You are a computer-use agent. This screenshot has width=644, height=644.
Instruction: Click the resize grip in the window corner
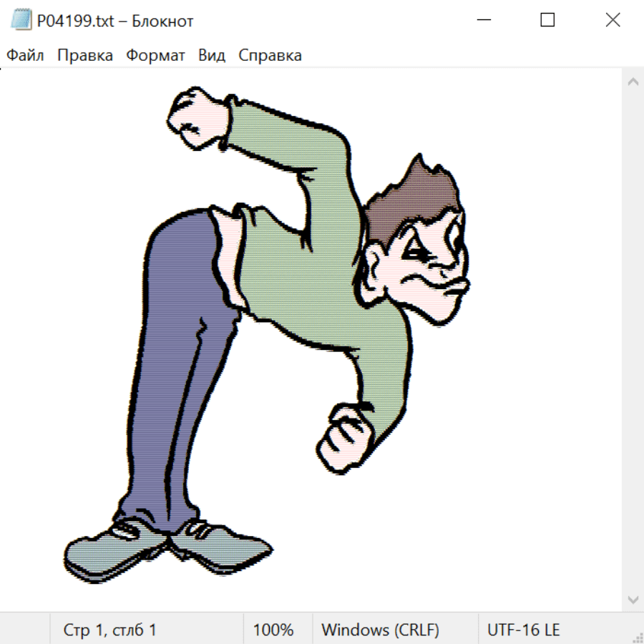coord(637,637)
